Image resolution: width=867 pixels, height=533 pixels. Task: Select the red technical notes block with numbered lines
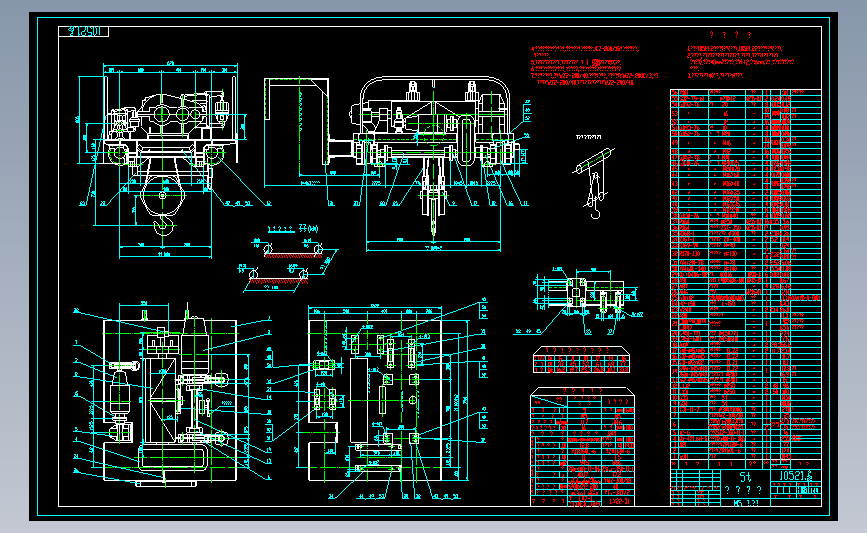click(594, 65)
